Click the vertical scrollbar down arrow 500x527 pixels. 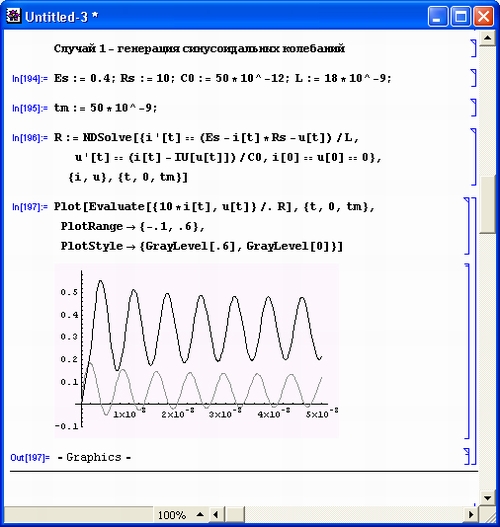coord(488,498)
